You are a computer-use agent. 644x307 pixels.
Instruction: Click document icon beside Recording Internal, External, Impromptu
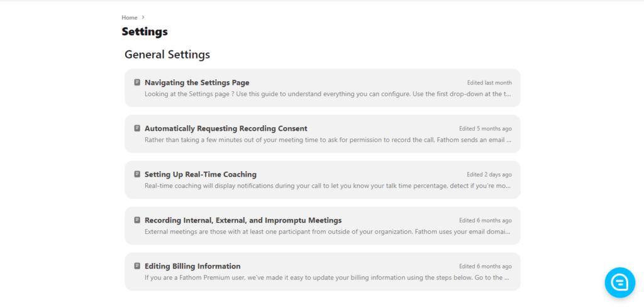point(137,220)
